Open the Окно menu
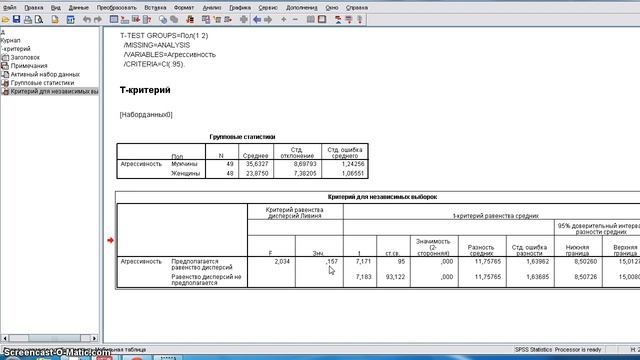 pyautogui.click(x=332, y=7)
